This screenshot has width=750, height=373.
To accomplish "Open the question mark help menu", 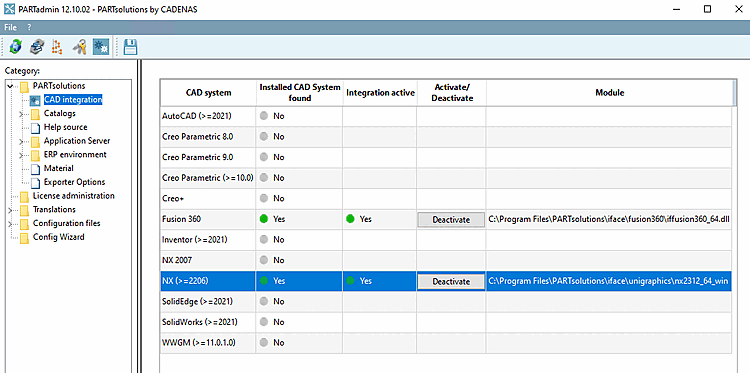I will point(29,27).
